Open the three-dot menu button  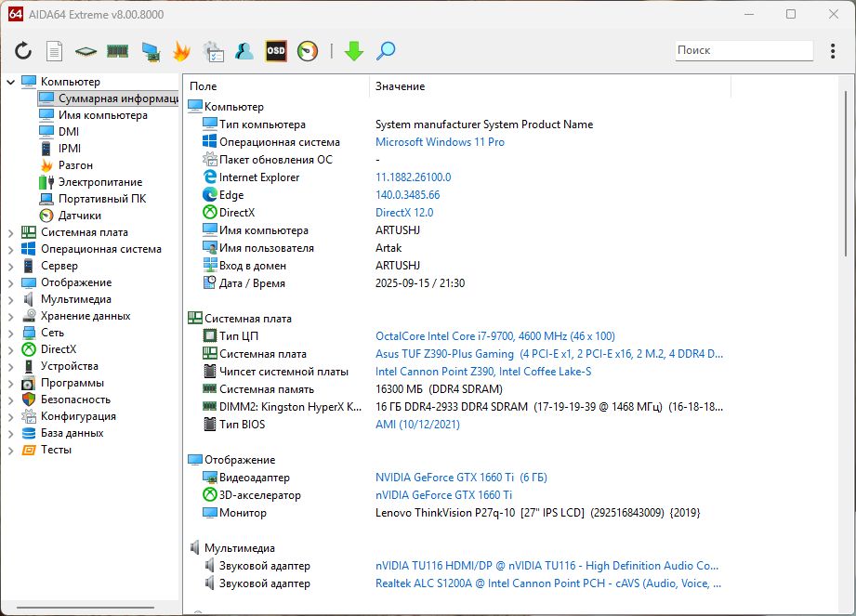pos(833,51)
